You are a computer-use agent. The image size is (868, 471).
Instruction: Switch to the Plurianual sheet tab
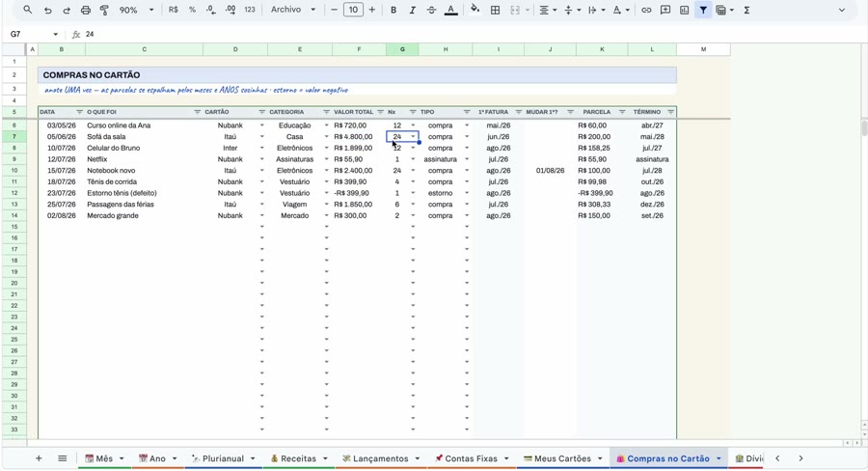coord(223,458)
